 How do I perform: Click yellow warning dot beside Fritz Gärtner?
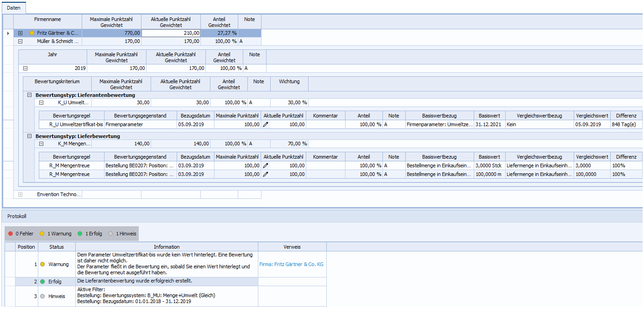click(32, 33)
